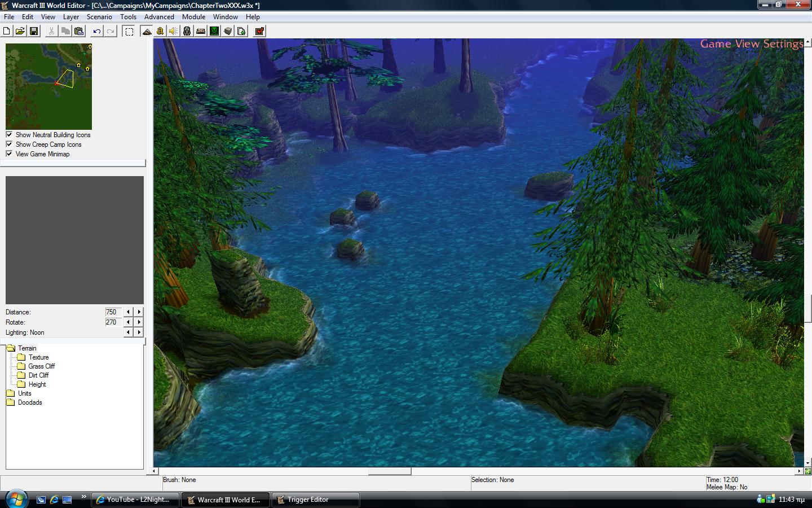Expand the quick launch chevron
Screen dimensions: 812x508
84,497
